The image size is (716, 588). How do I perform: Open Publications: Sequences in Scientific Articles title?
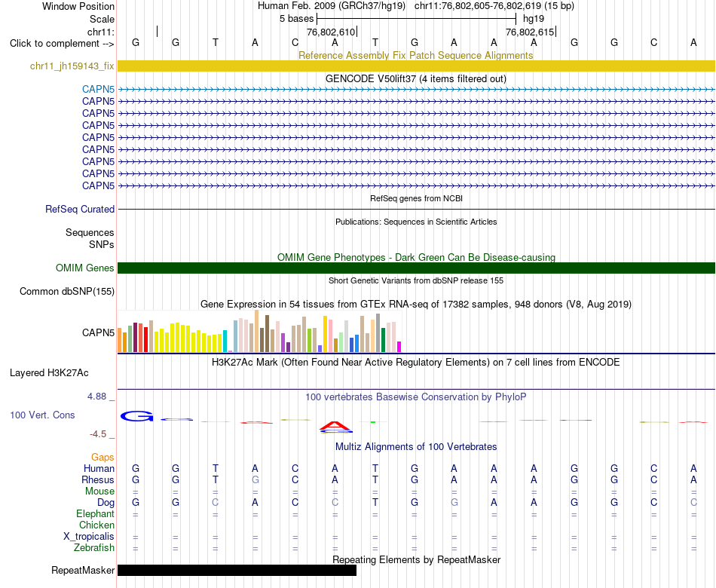click(x=416, y=222)
